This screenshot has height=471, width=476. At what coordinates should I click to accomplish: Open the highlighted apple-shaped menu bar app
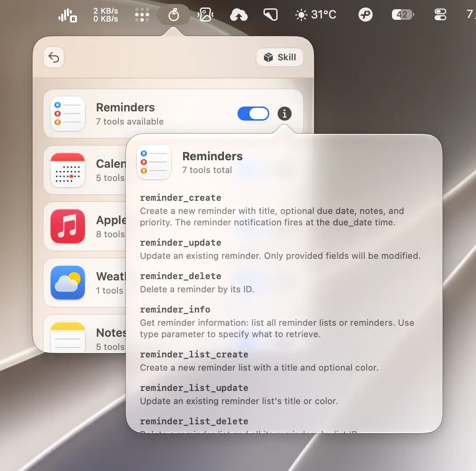(x=174, y=15)
